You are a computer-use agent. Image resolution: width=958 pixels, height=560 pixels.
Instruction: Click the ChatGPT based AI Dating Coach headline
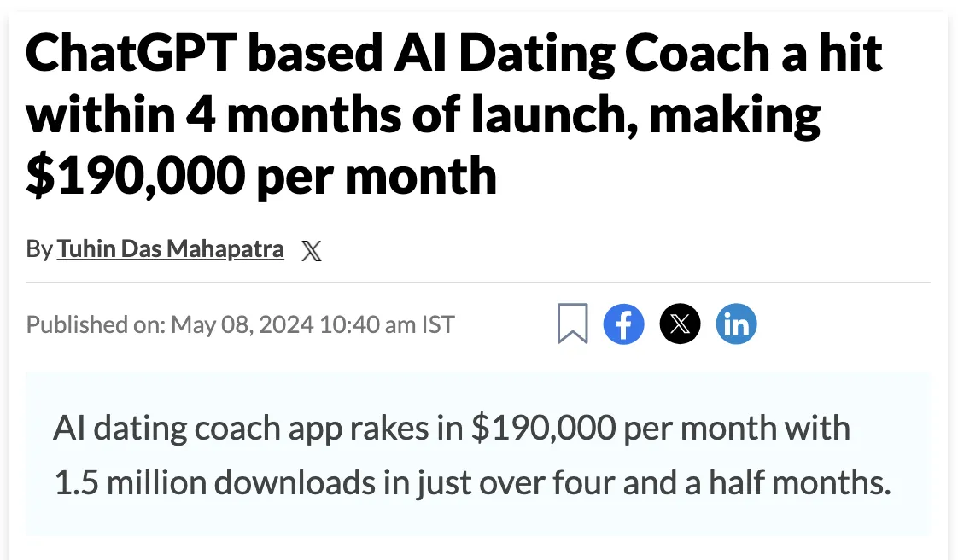click(454, 114)
